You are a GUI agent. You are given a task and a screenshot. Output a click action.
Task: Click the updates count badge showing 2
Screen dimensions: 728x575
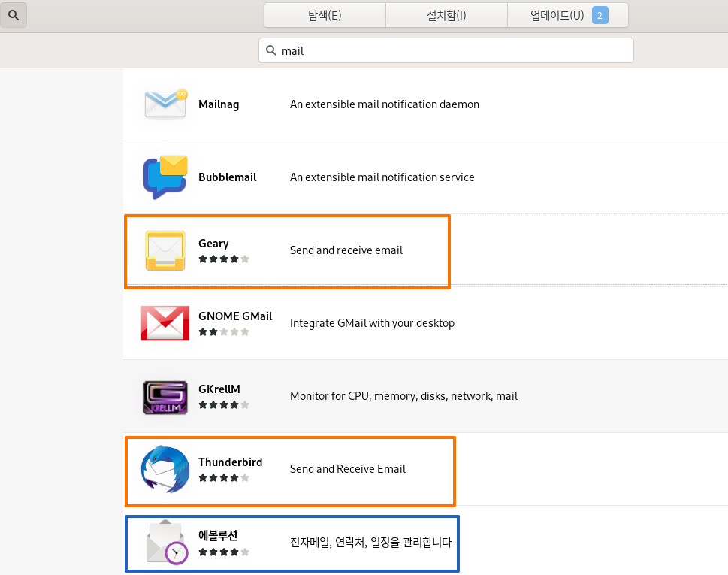point(600,15)
